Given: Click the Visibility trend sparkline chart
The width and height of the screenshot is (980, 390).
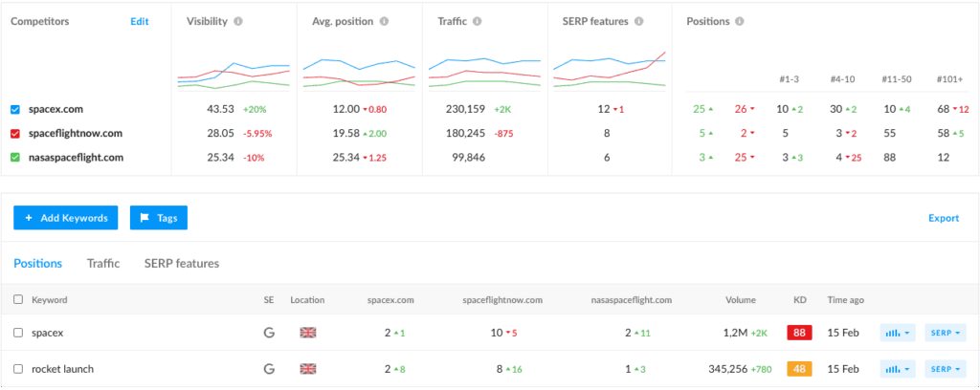Looking at the screenshot, I should click(x=234, y=75).
